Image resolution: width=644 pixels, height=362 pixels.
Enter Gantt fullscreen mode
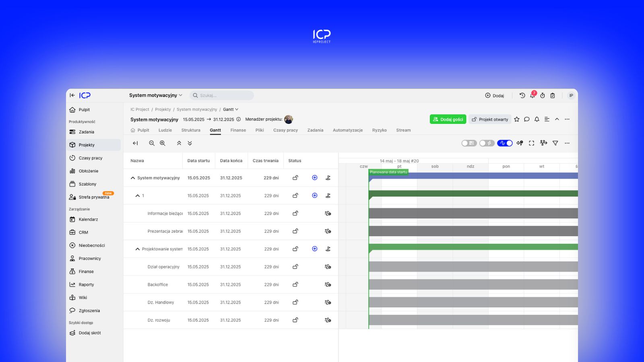(532, 143)
